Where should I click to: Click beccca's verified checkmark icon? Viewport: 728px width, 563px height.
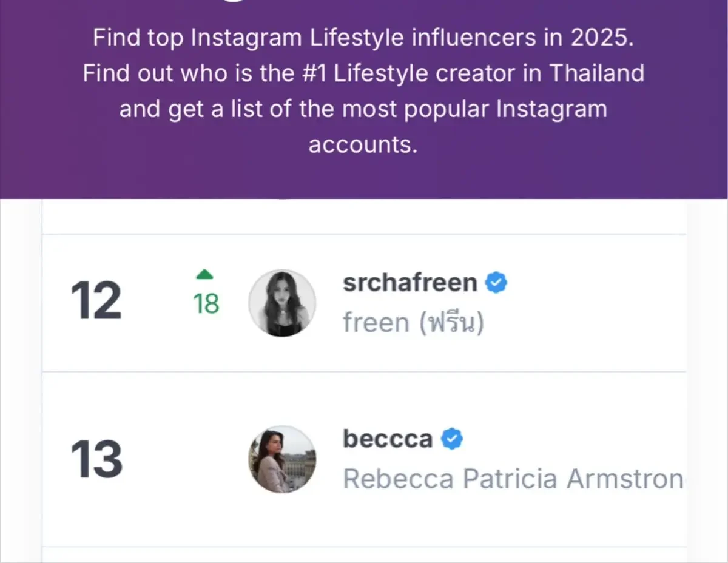point(453,438)
